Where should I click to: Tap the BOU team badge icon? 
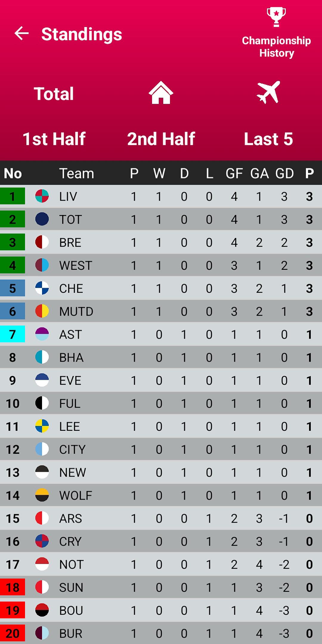click(x=42, y=610)
